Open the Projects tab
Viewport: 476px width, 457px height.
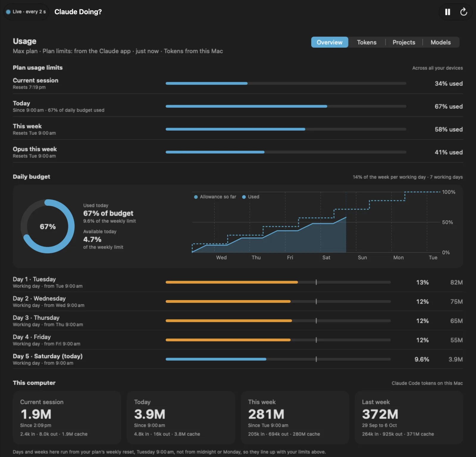point(404,42)
